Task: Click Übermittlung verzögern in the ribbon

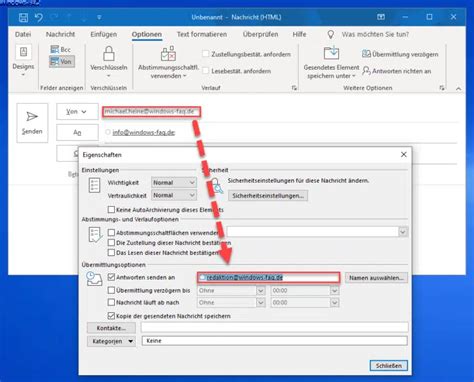Action: (400, 54)
